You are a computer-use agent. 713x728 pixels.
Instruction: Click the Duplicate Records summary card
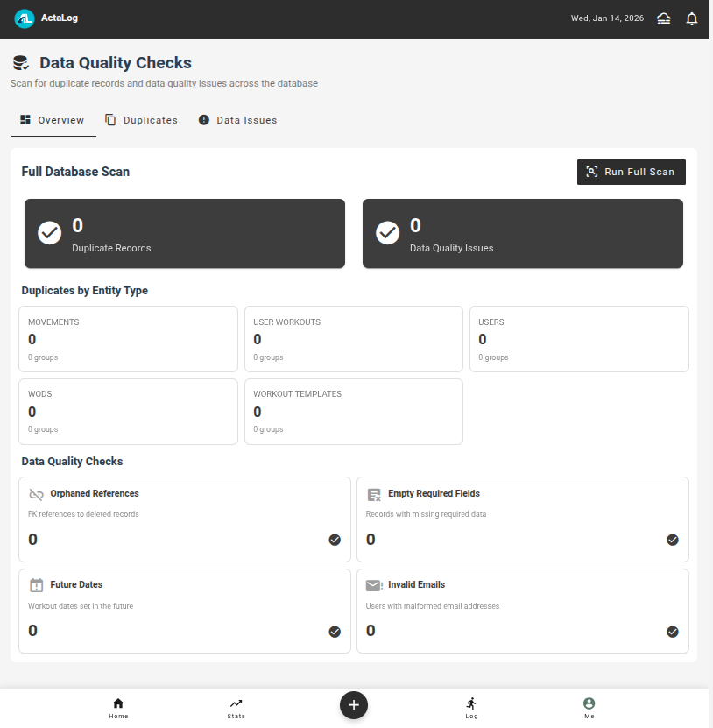(x=184, y=233)
